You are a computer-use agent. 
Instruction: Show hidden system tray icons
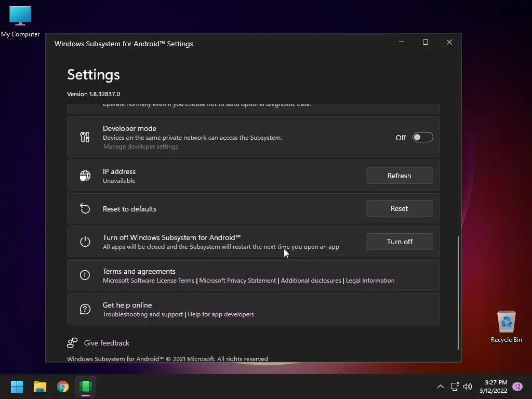441,387
